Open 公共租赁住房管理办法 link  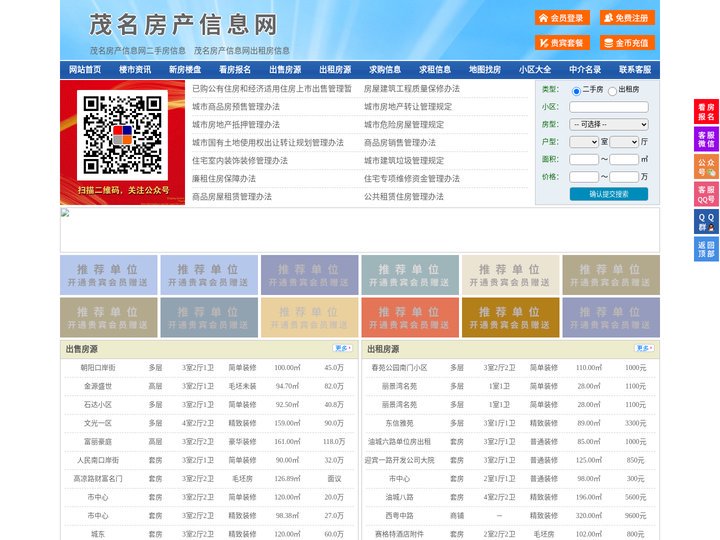[404, 197]
